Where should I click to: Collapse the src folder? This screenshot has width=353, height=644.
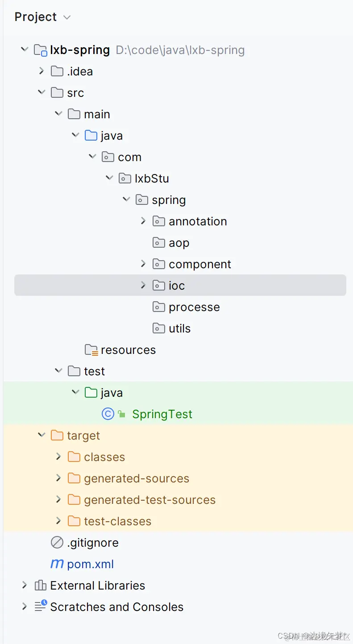click(42, 93)
